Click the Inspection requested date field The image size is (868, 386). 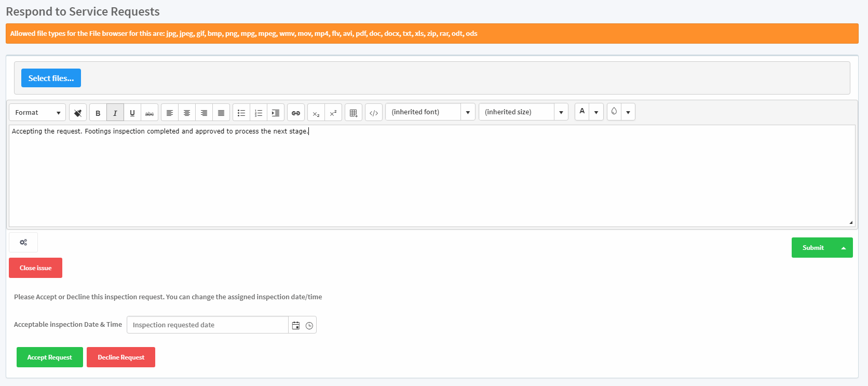pos(208,325)
